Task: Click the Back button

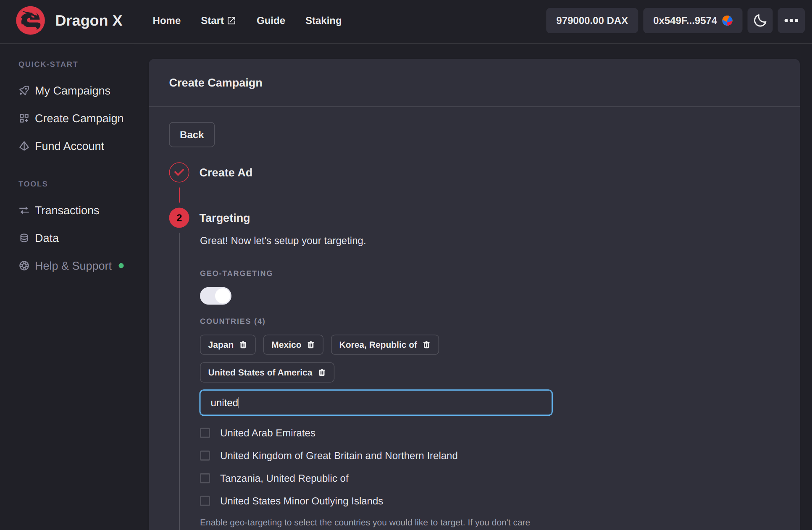Action: point(192,135)
